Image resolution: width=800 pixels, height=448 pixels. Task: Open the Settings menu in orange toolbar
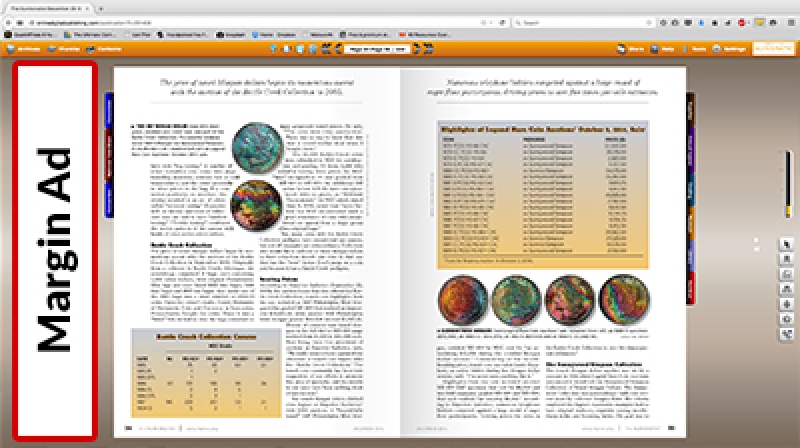tap(730, 49)
